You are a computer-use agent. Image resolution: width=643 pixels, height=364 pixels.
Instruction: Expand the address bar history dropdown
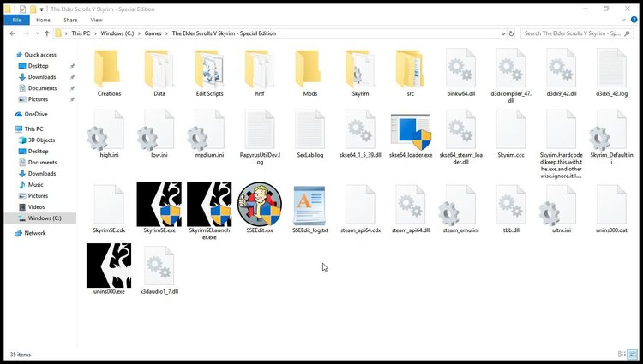tap(503, 33)
